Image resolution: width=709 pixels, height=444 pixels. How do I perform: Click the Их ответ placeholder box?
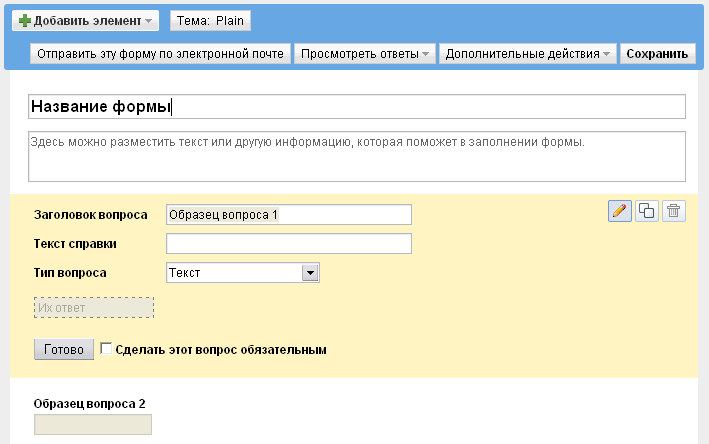[94, 307]
